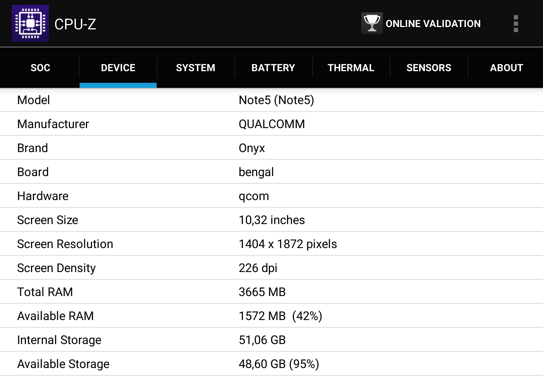Open the SYSTEM tab
Screen dimensions: 543x392
pyautogui.click(x=196, y=68)
